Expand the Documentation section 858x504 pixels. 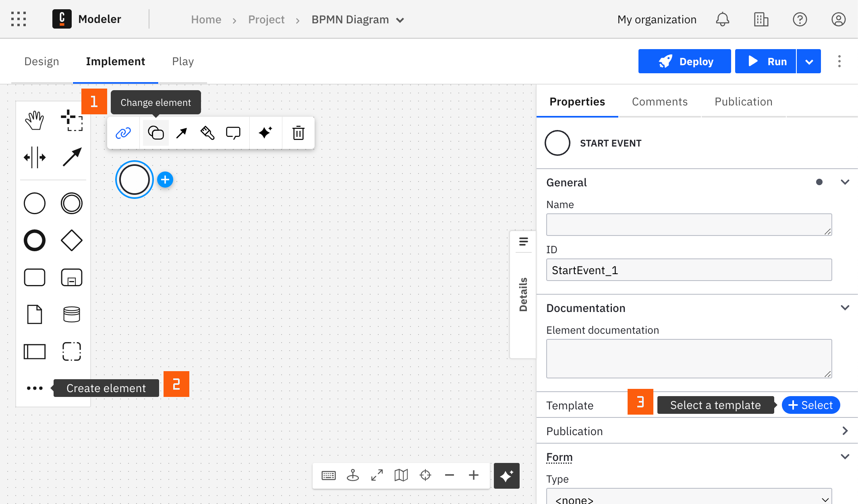tap(846, 307)
